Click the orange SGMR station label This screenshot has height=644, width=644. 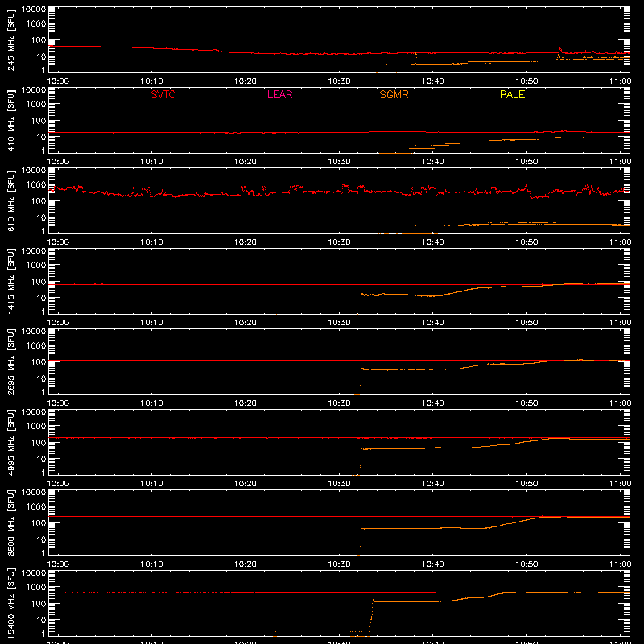pos(394,94)
